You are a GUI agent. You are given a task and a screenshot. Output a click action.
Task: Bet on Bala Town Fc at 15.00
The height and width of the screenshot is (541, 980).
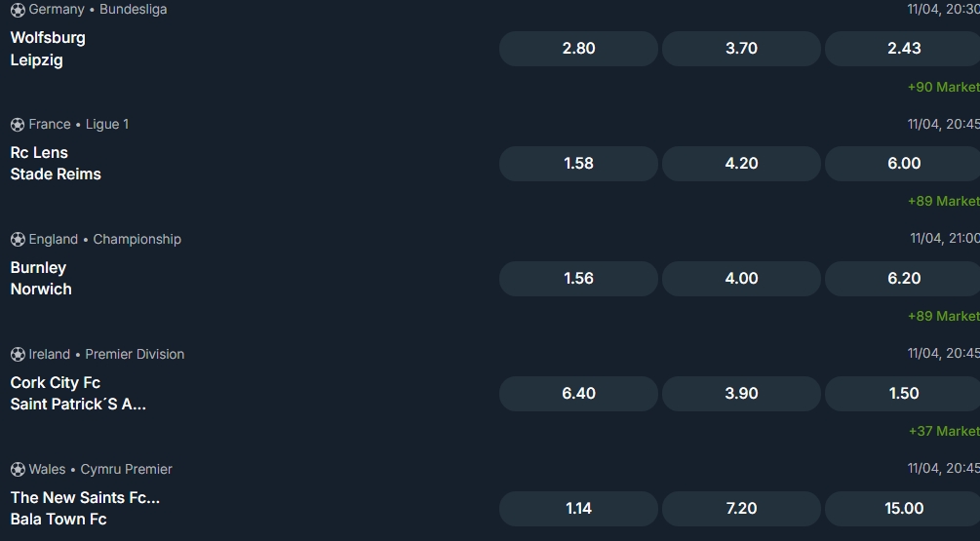point(903,509)
